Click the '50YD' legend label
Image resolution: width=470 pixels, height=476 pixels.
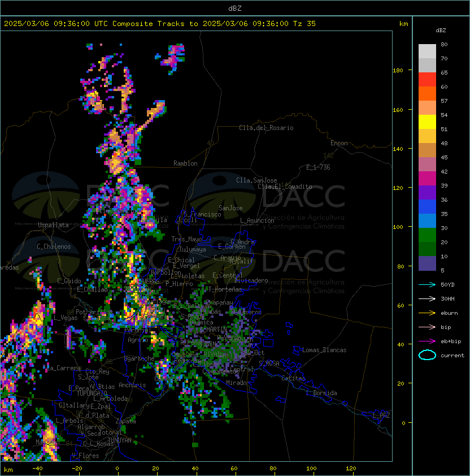(447, 285)
